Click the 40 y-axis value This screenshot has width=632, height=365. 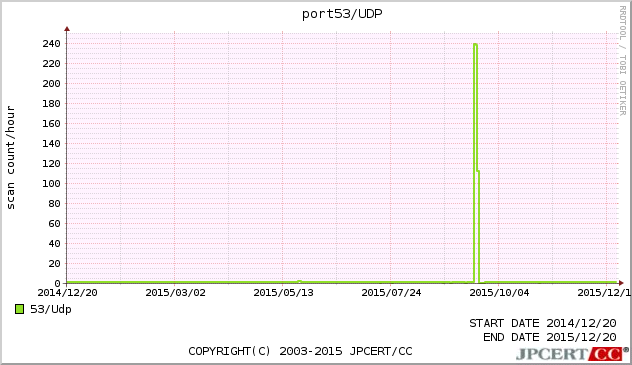pyautogui.click(x=54, y=244)
